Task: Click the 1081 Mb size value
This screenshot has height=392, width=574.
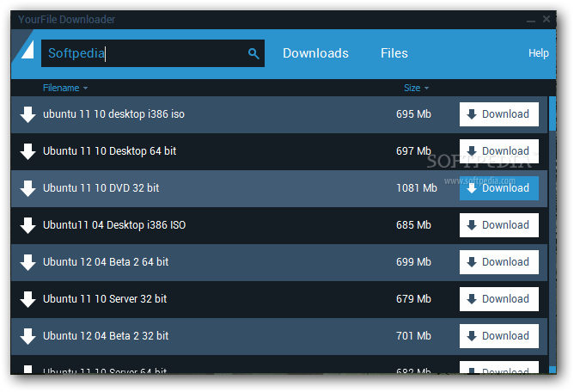Action: [417, 188]
